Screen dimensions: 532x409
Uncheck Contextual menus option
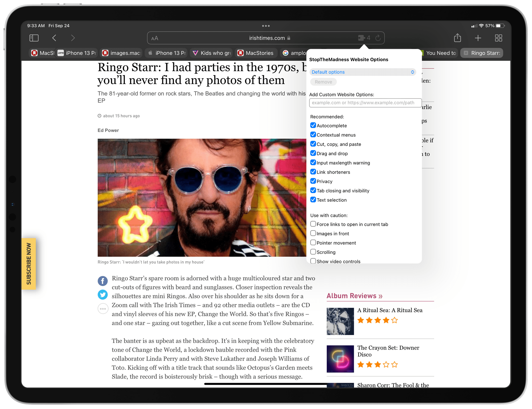313,135
